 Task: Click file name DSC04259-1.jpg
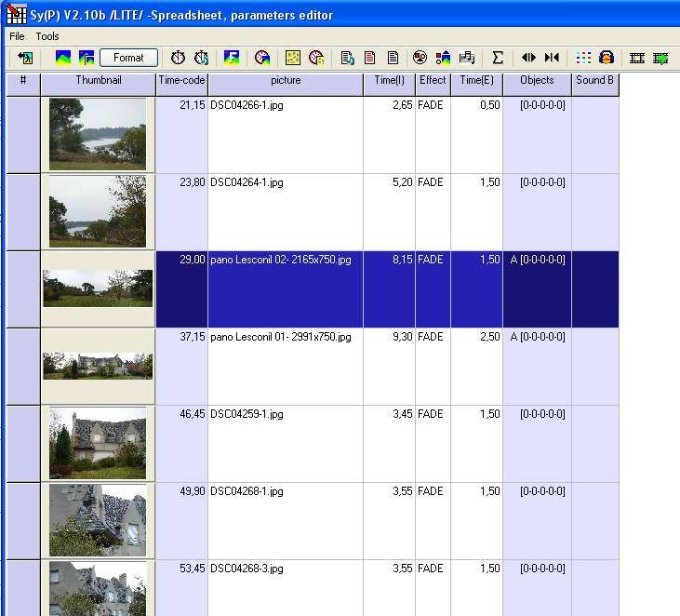click(x=247, y=414)
